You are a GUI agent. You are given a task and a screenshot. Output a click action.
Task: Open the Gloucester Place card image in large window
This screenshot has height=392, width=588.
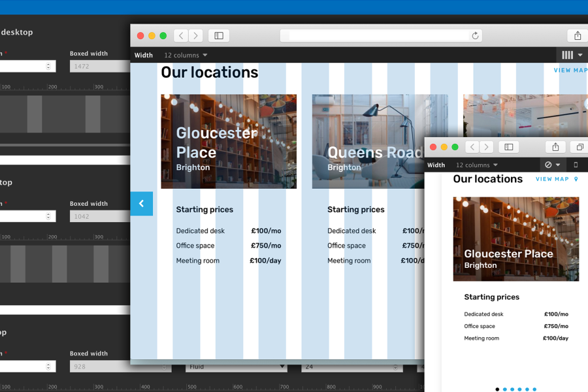tap(229, 141)
